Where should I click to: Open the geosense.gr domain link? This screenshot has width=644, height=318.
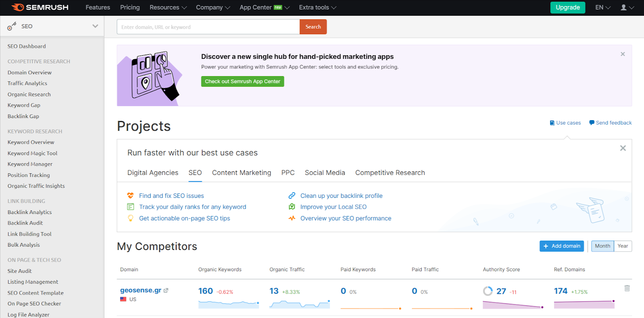pyautogui.click(x=140, y=290)
